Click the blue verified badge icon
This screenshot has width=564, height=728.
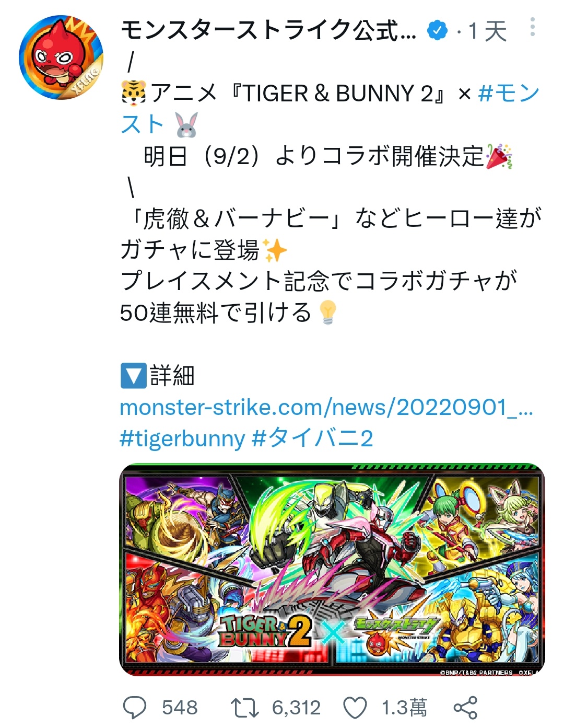click(x=437, y=31)
